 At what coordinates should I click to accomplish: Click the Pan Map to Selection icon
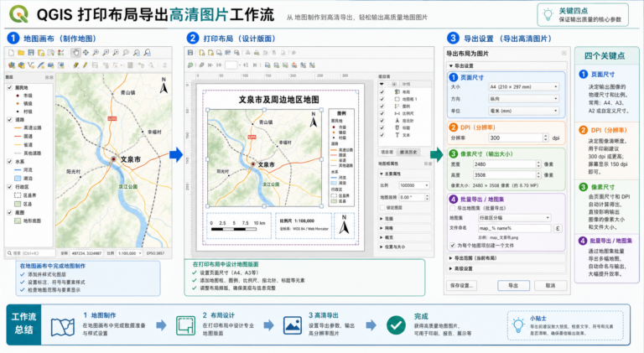pos(86,53)
